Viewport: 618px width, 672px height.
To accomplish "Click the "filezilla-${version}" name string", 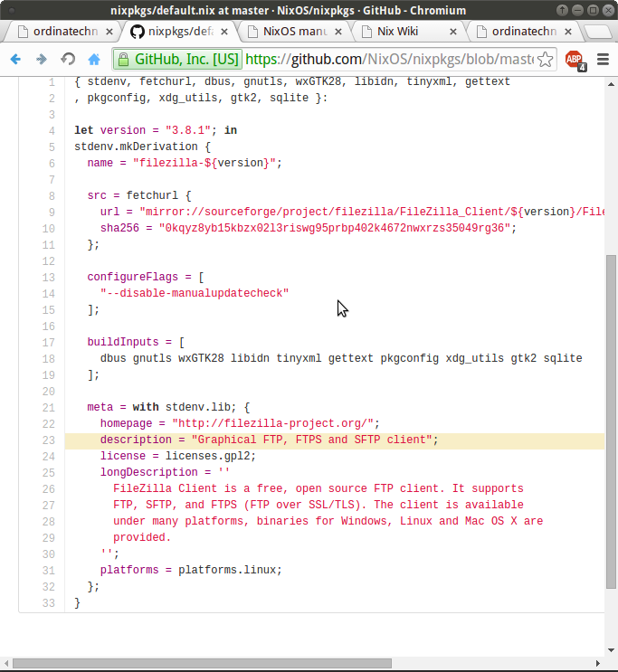I will pyautogui.click(x=204, y=163).
